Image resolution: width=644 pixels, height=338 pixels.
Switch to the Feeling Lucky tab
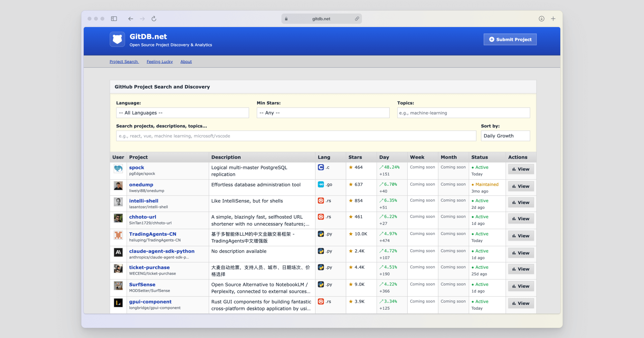point(159,61)
